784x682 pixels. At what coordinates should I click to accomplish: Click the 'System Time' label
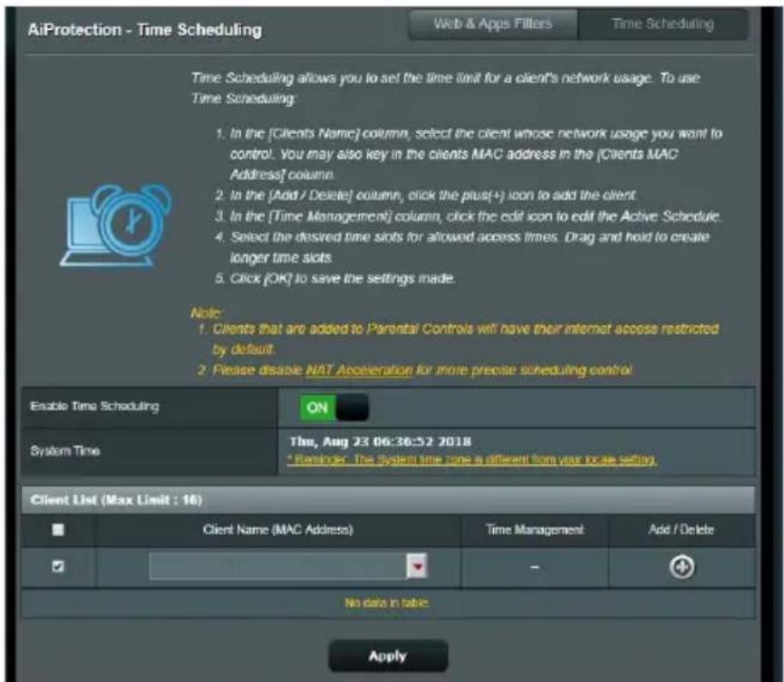(x=65, y=451)
